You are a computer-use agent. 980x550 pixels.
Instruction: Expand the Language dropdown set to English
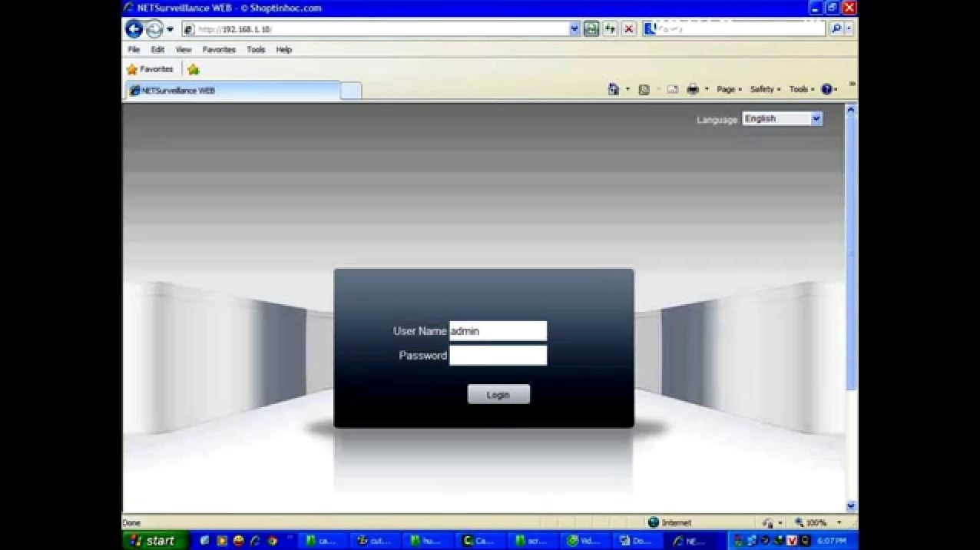[x=816, y=119]
